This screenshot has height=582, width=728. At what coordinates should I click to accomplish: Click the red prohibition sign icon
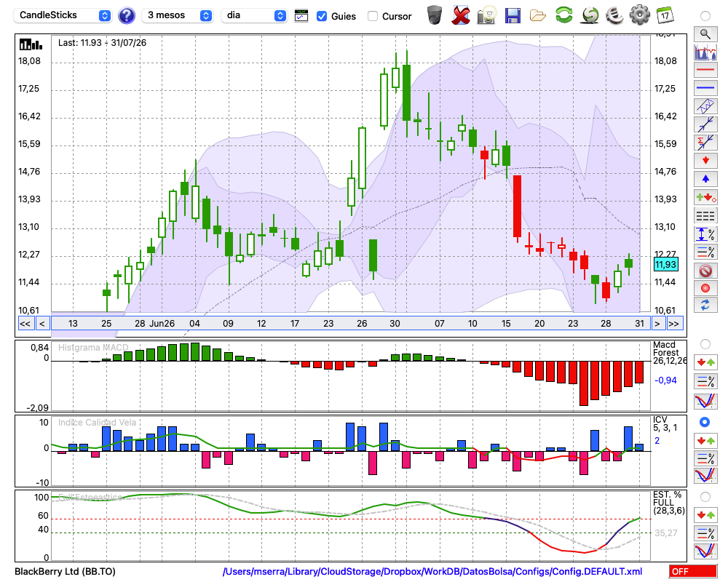705,271
